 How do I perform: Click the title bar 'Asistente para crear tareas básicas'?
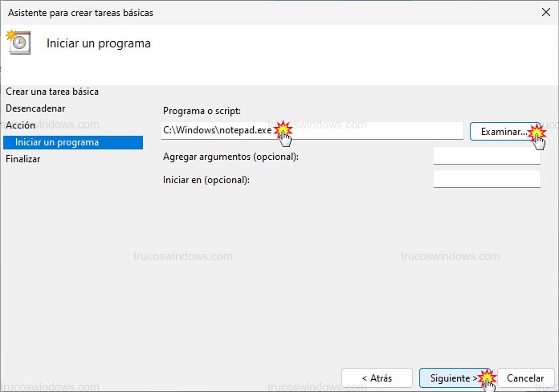click(80, 13)
